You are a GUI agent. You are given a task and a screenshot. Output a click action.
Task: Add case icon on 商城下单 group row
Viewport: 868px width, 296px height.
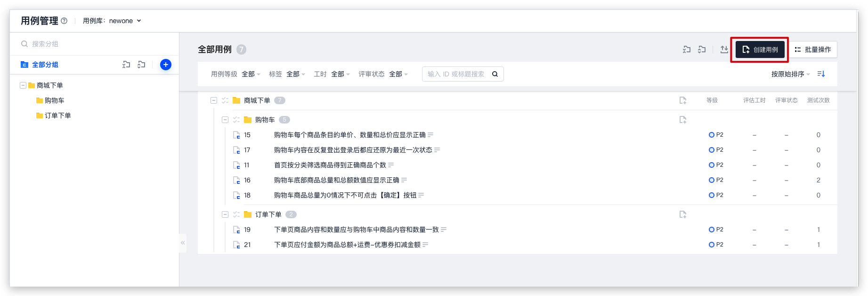tap(683, 100)
